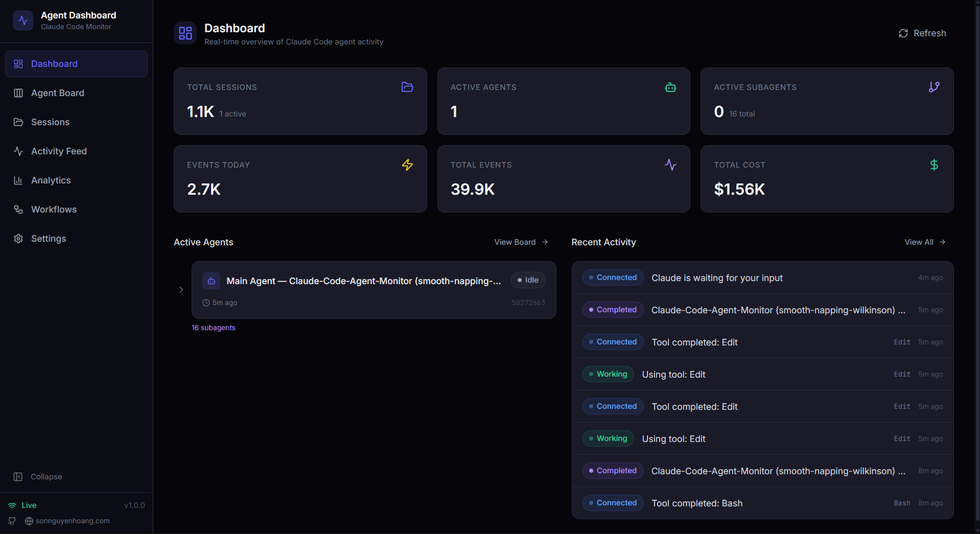Screen dimensions: 980x534
Task: Toggle the Idle status badge on Main Agent
Action: click(528, 280)
